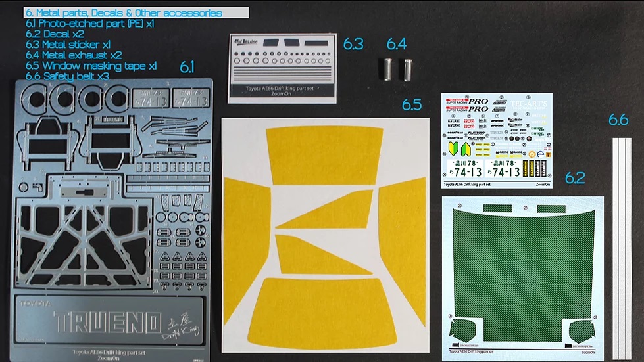
Task: Click the right yellow side window mask
Action: pyautogui.click(x=403, y=251)
